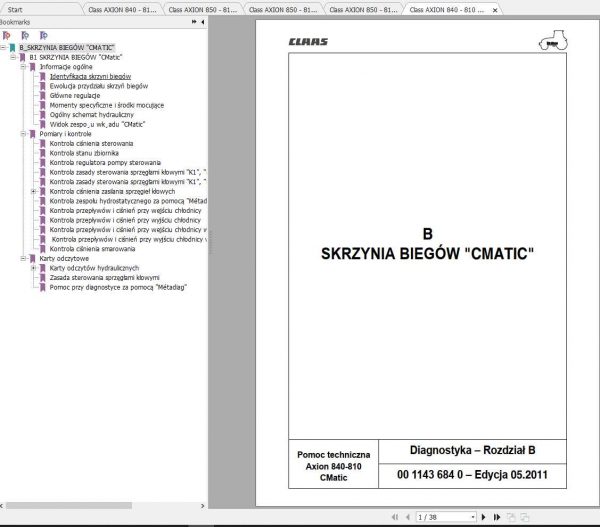This screenshot has width=600, height=527.
Task: Click the CLAAS logo on the page
Action: coord(308,42)
